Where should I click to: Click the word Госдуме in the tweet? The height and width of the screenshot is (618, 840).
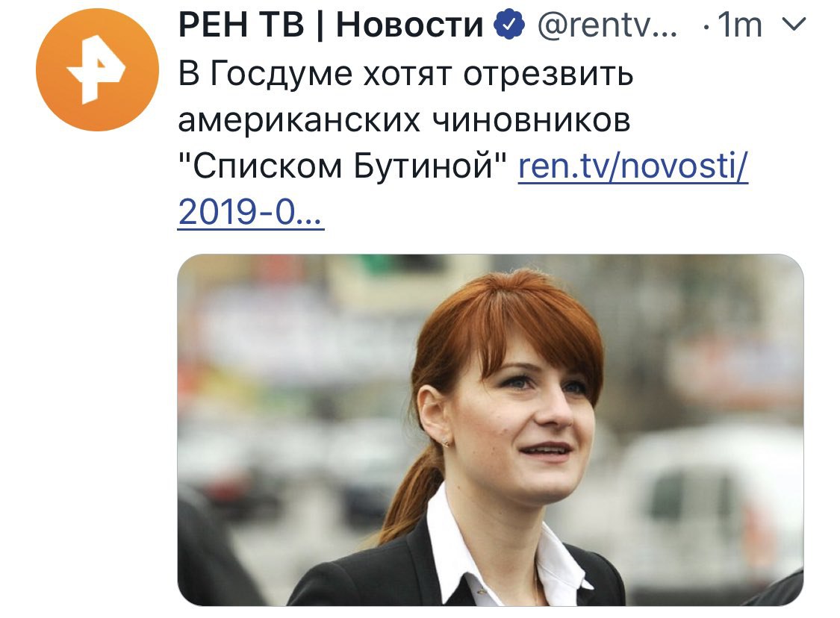click(281, 73)
